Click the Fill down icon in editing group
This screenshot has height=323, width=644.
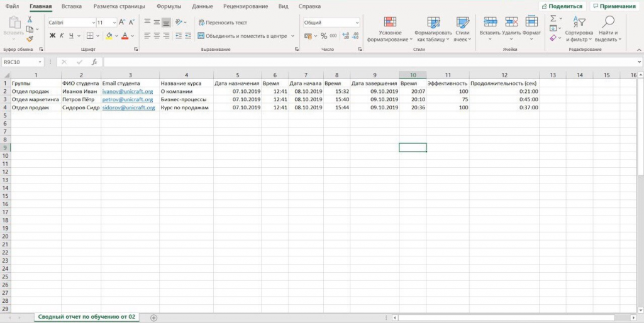[x=553, y=28]
